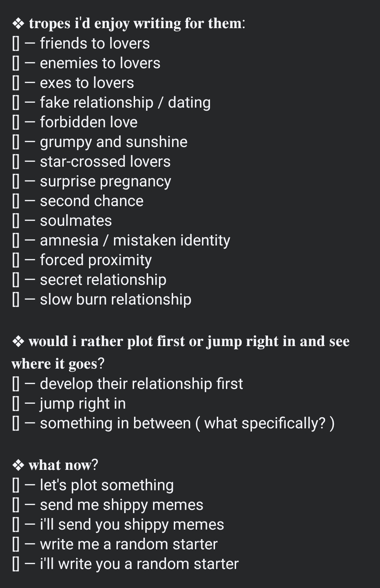The width and height of the screenshot is (380, 588).
Task: Select 'develop their relationship first' checkbox
Action: 16,384
